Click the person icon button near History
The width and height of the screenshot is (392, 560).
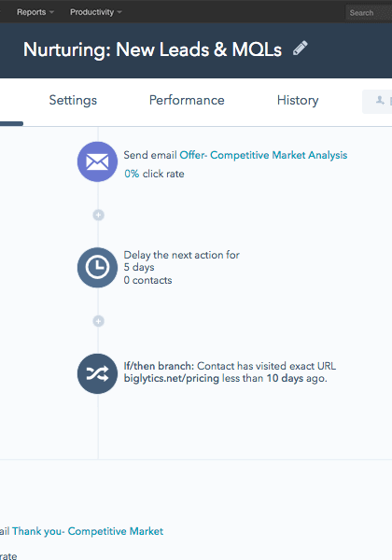click(x=378, y=102)
